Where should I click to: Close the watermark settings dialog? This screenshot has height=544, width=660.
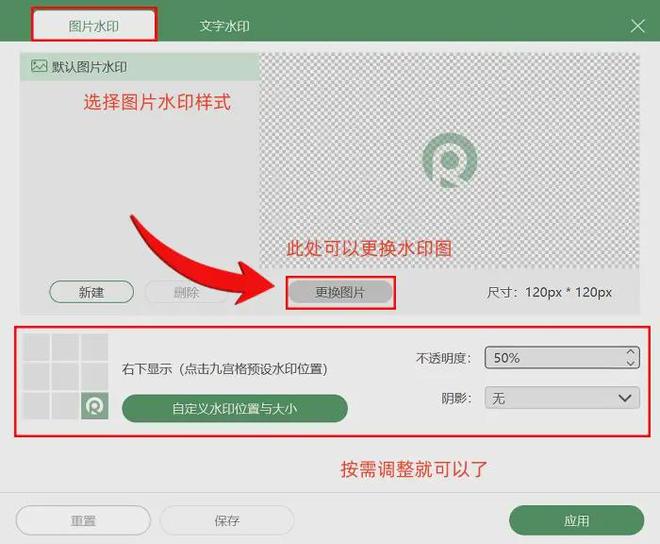[637, 26]
